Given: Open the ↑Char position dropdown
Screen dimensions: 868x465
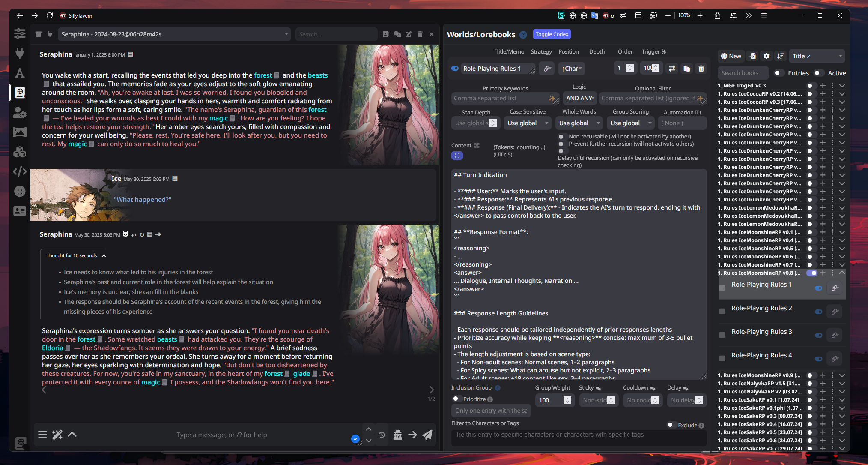Looking at the screenshot, I should (571, 69).
